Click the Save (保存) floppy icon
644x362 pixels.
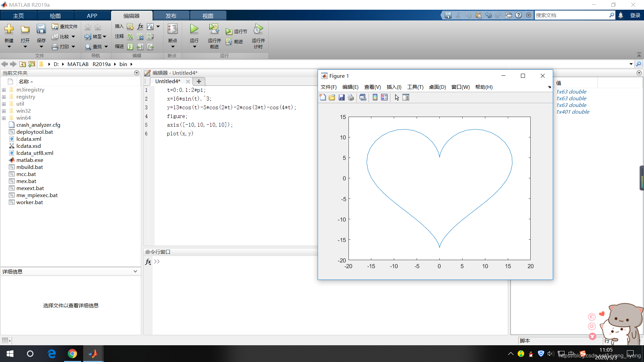[41, 29]
